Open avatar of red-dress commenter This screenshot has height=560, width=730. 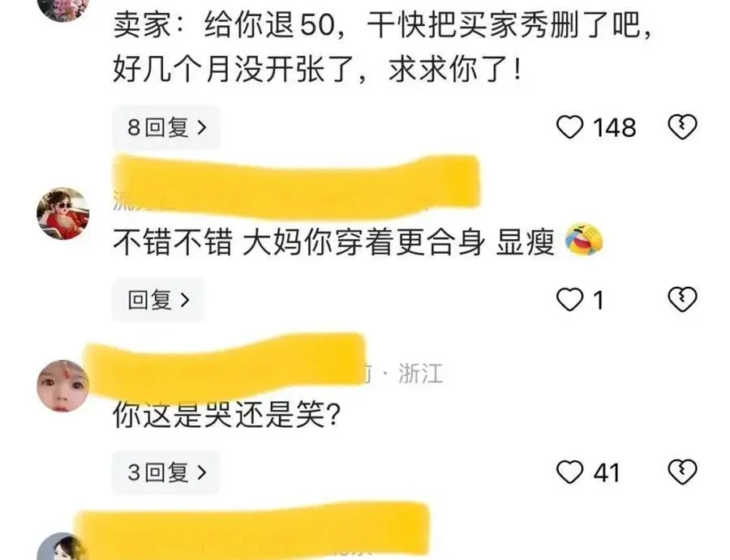62,213
